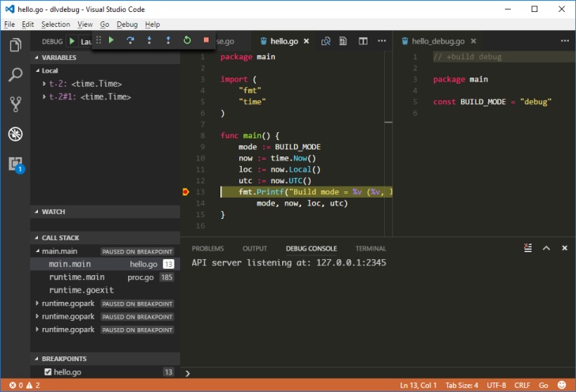The width and height of the screenshot is (576, 392).
Task: Open the Help menu
Action: pyautogui.click(x=152, y=24)
